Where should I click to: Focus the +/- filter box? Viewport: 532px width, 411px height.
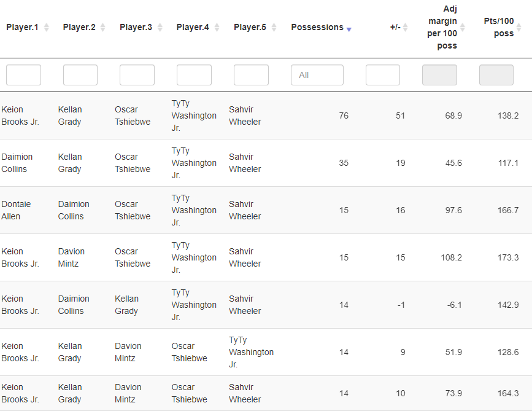[383, 75]
